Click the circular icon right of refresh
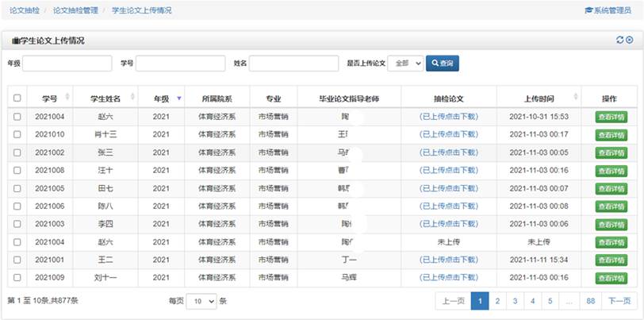The width and height of the screenshot is (644, 320). [x=629, y=40]
